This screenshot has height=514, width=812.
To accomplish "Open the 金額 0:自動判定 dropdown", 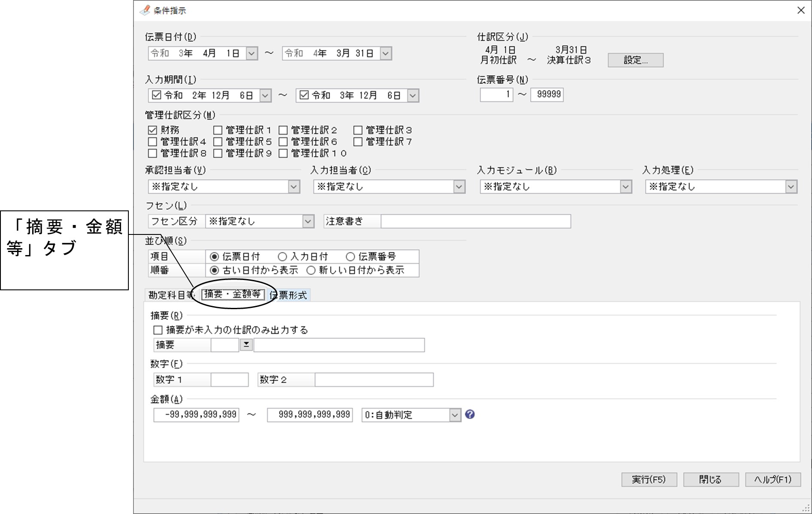I will click(x=455, y=415).
